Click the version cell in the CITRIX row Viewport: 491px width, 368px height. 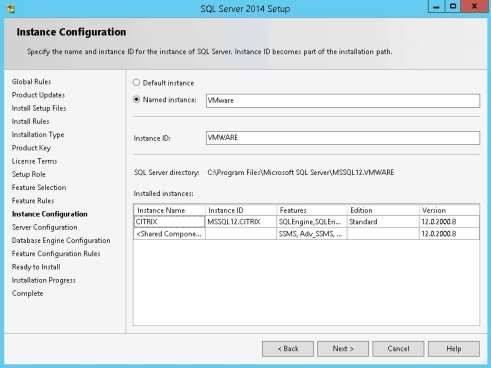click(x=449, y=222)
